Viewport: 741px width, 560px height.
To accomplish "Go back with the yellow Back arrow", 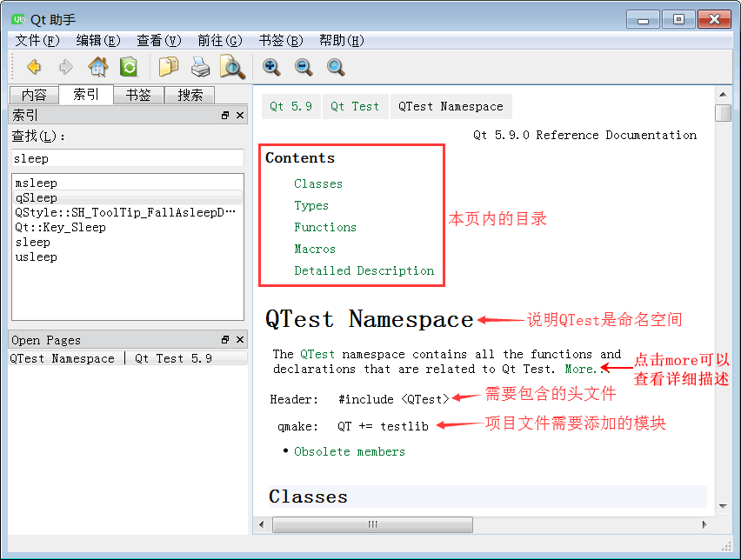I will [34, 67].
